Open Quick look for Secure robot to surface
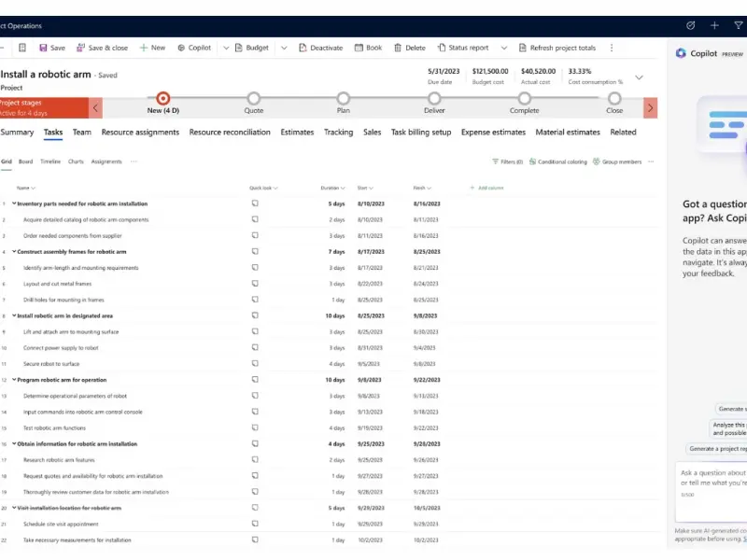Viewport: 747px width, 560px height. (x=255, y=363)
